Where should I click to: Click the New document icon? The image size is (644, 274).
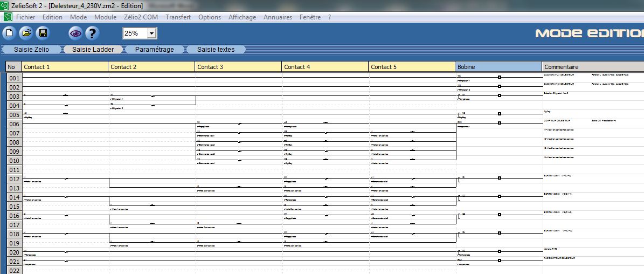[9, 33]
